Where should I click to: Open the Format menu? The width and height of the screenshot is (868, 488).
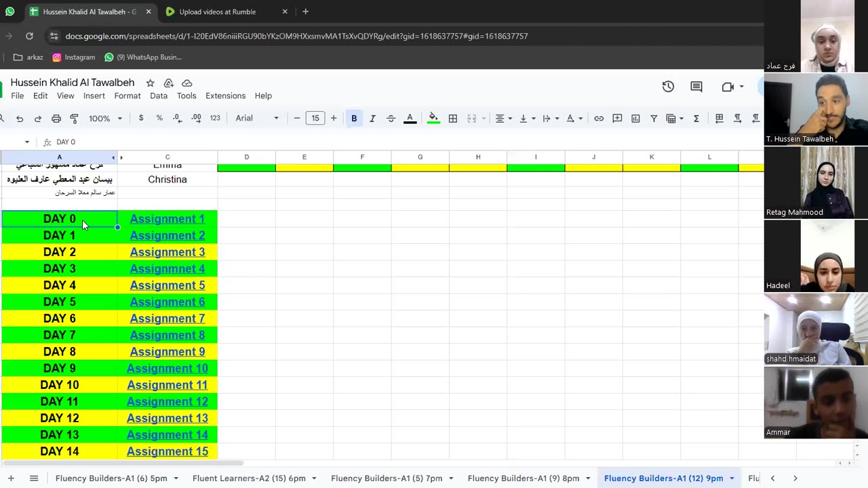click(127, 96)
